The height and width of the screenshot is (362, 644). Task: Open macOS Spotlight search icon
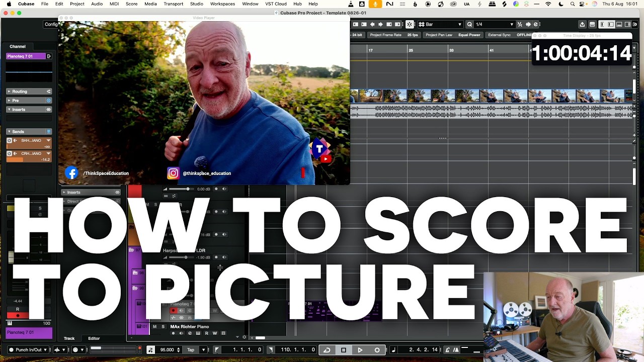click(573, 4)
